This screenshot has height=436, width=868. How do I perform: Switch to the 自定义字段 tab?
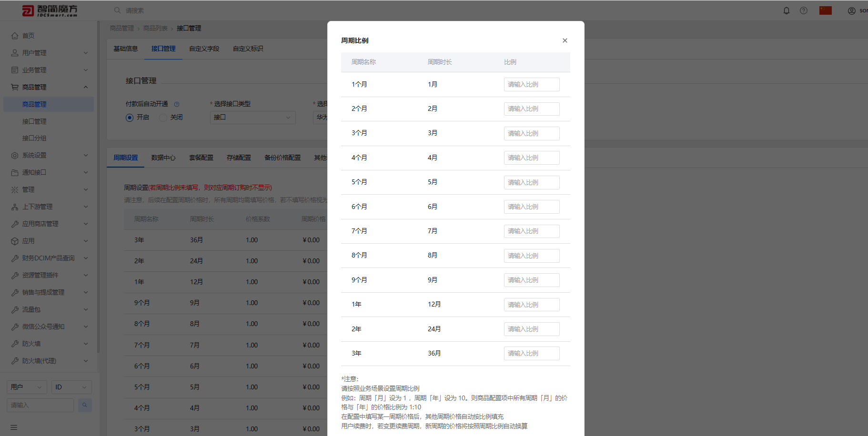[x=204, y=49]
